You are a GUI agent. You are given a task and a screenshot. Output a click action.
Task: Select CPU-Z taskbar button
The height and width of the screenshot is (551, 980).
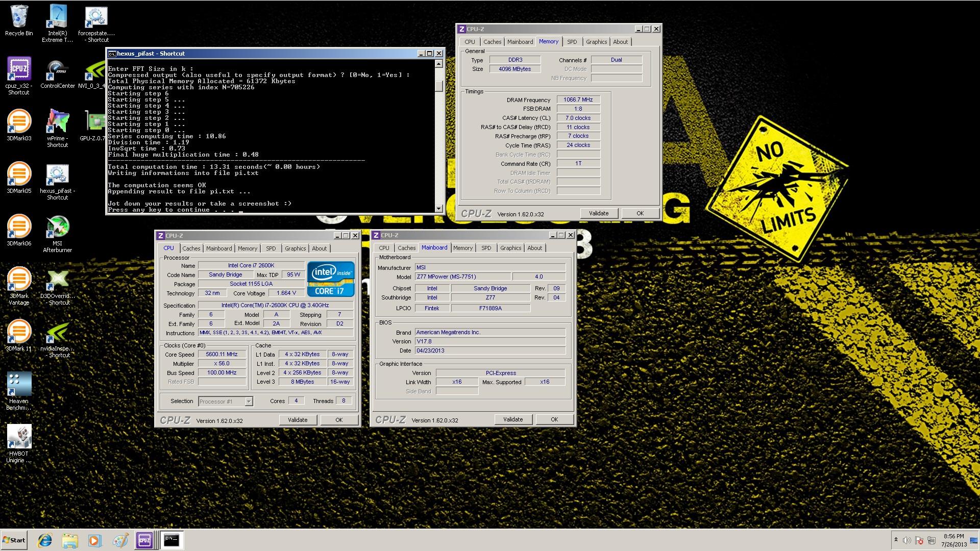coord(144,540)
